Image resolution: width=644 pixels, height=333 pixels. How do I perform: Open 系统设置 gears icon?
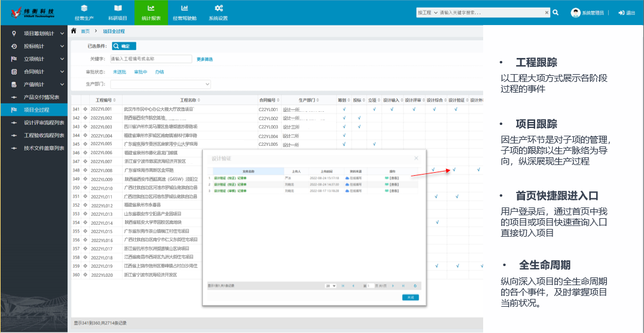click(x=218, y=8)
